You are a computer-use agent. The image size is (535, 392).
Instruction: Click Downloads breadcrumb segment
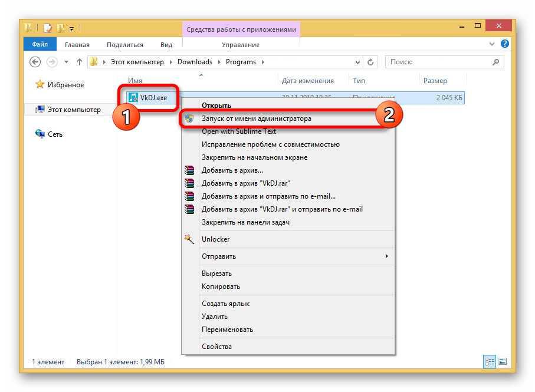point(195,62)
